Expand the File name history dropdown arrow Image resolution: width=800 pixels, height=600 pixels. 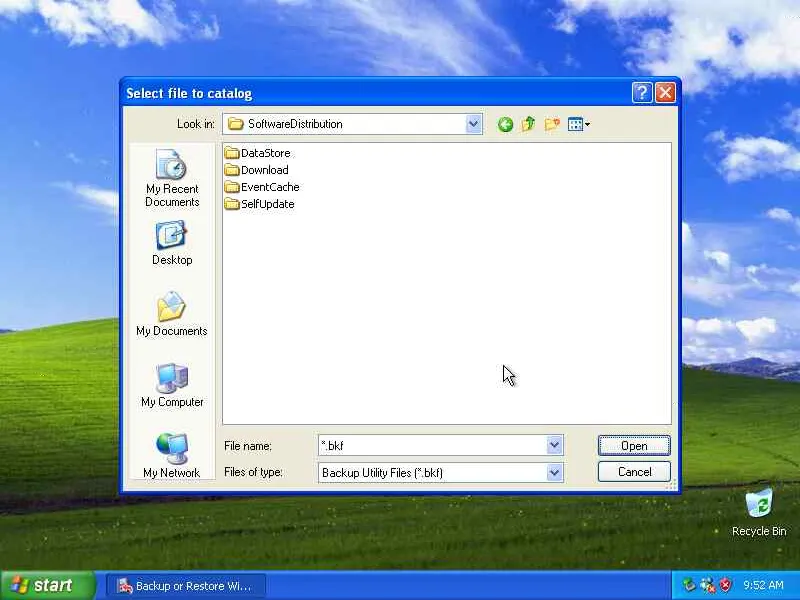click(x=555, y=445)
